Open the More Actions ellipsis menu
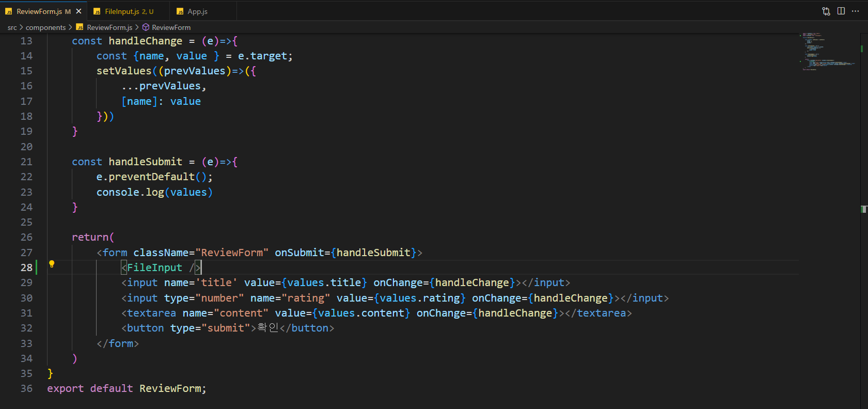 pyautogui.click(x=856, y=11)
